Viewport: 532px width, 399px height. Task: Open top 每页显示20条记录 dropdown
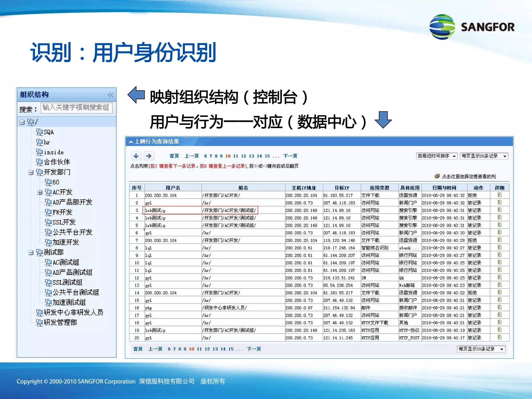[x=484, y=156]
